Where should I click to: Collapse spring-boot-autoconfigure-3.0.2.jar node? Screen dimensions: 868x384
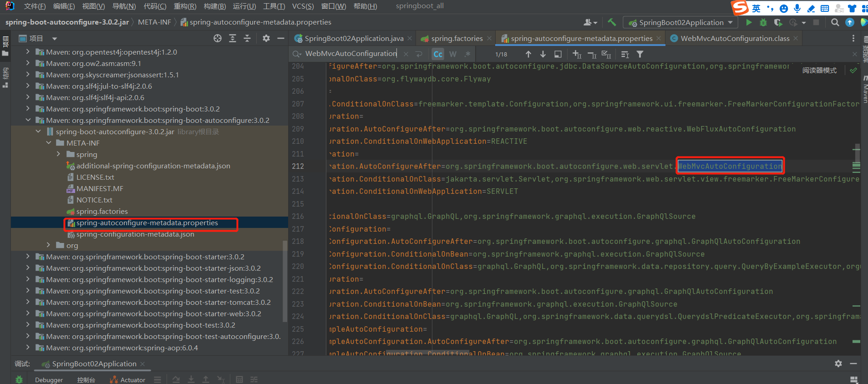(38, 131)
